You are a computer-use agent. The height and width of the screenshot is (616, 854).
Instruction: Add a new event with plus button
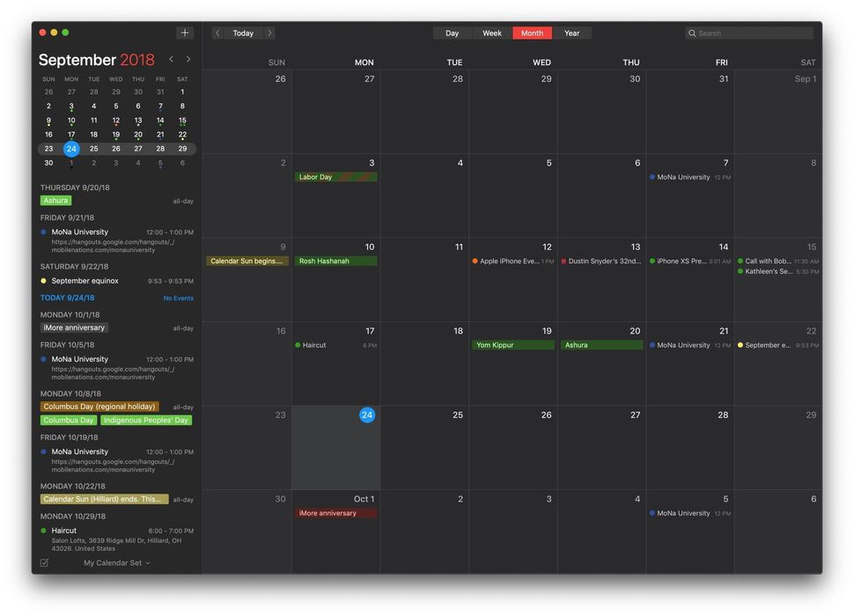(x=185, y=33)
